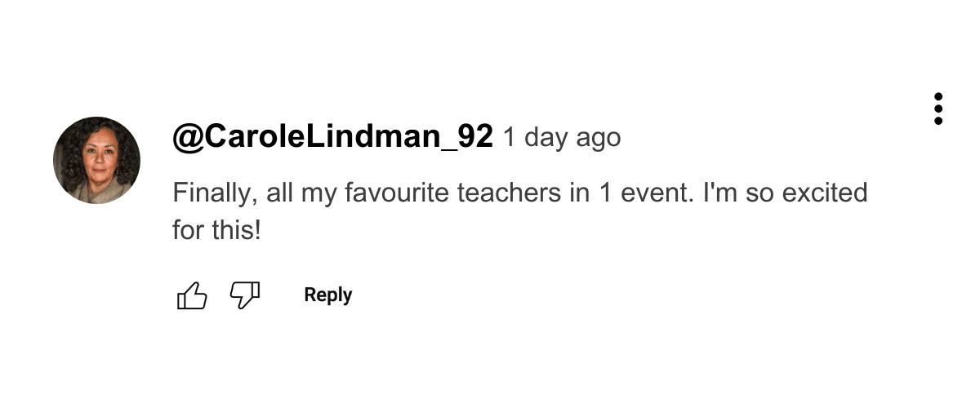
Task: Click the words "for this!" in the comment
Action: tap(217, 230)
